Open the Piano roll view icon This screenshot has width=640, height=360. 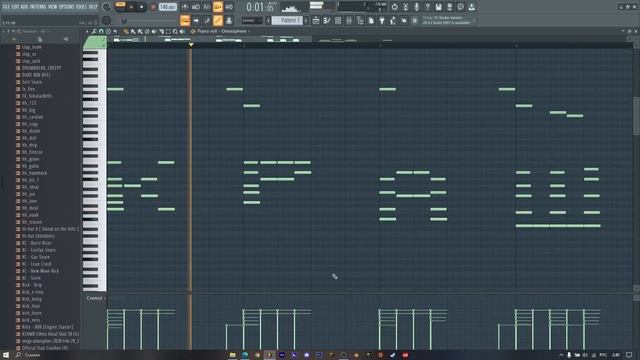[327, 20]
